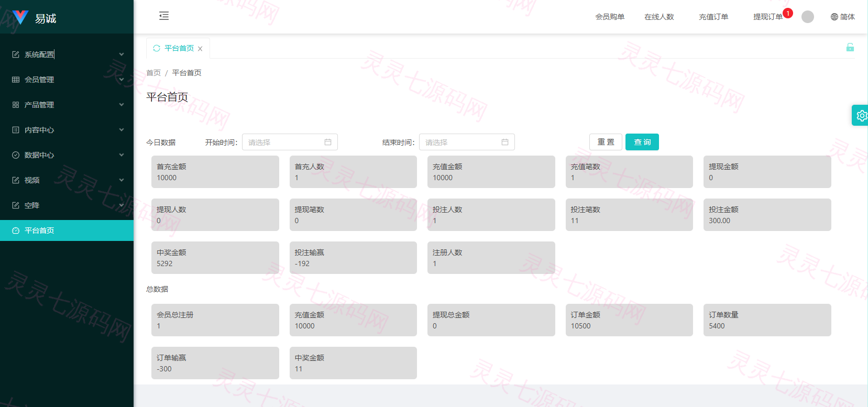Open 充值订单 in the top bar

pyautogui.click(x=713, y=17)
